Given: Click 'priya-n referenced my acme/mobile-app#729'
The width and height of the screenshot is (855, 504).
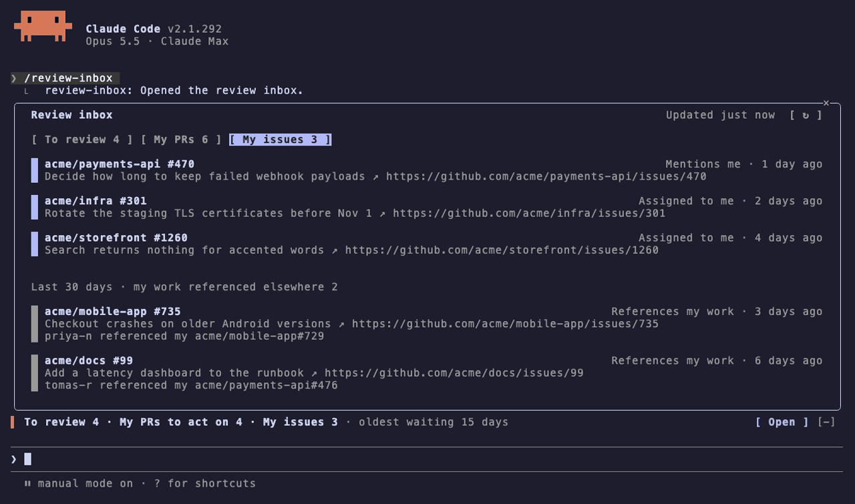Looking at the screenshot, I should pos(184,336).
